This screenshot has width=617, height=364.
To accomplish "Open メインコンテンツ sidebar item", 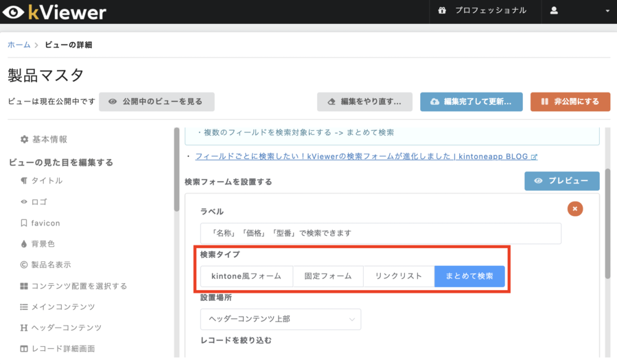I will (x=63, y=306).
